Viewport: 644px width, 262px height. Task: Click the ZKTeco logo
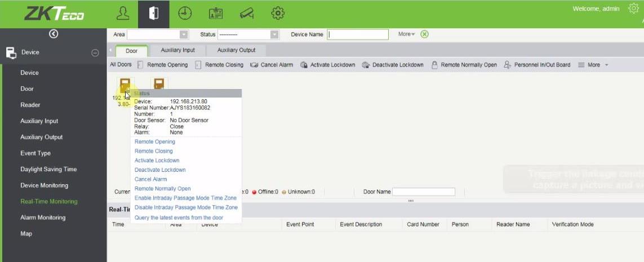(54, 14)
